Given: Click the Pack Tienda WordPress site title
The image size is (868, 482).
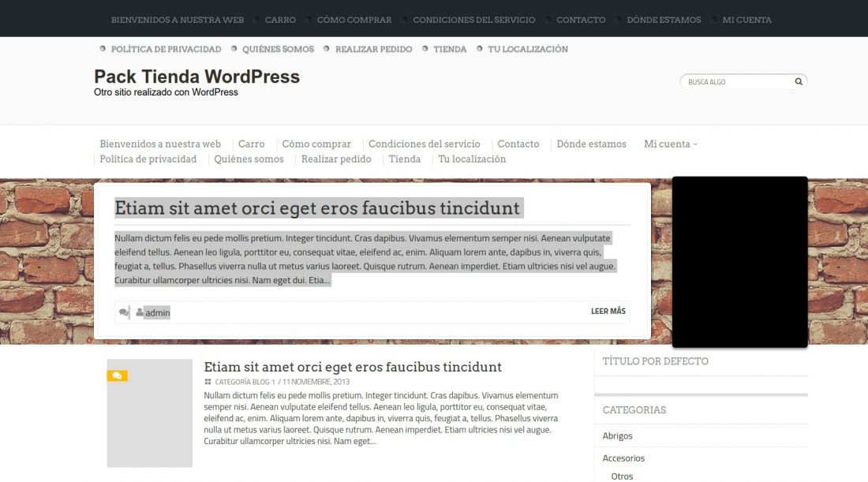Looking at the screenshot, I should pyautogui.click(x=196, y=77).
